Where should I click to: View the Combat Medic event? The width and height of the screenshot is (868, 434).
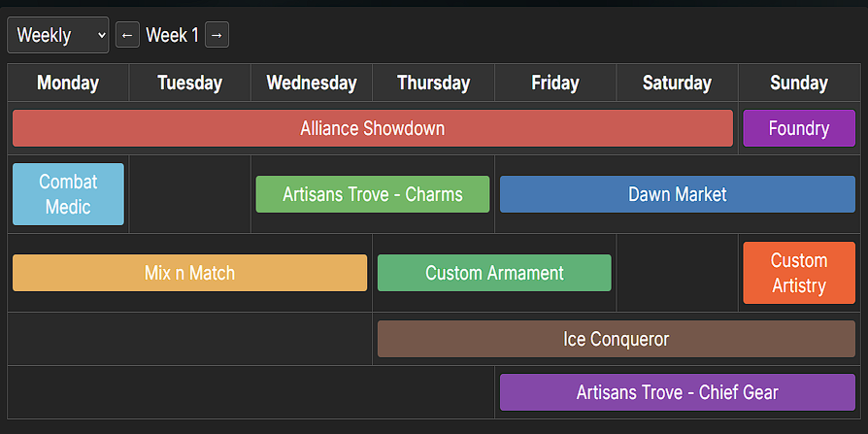pos(68,194)
